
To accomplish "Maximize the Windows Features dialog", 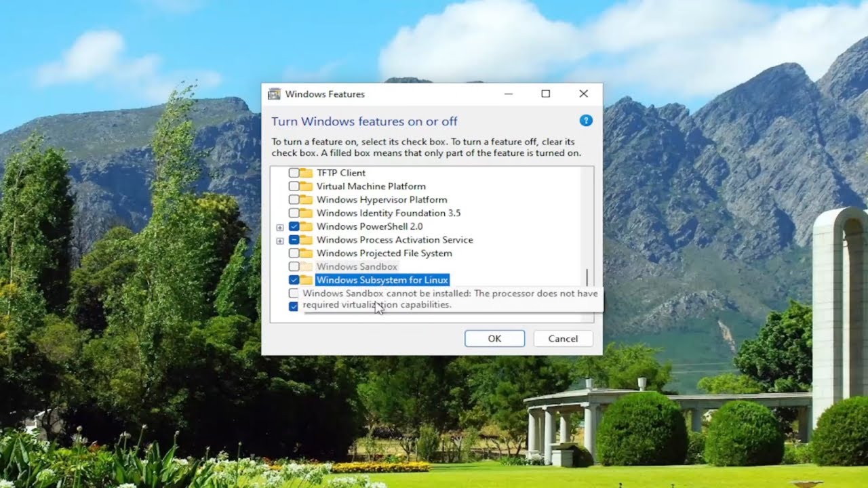I will click(x=545, y=94).
